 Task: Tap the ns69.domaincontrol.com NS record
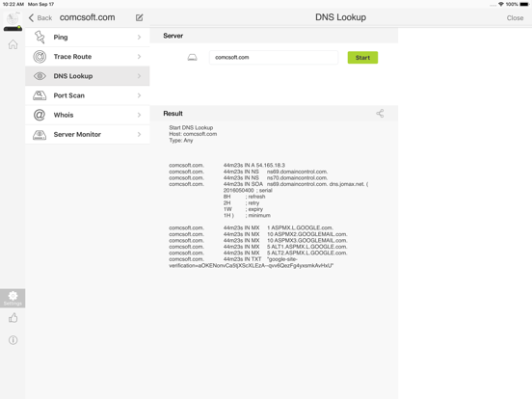(x=249, y=172)
